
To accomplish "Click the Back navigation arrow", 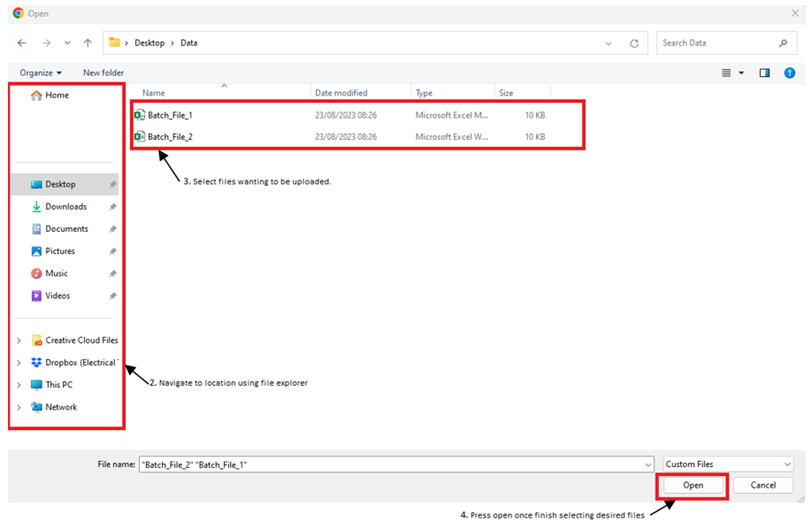I will [22, 43].
